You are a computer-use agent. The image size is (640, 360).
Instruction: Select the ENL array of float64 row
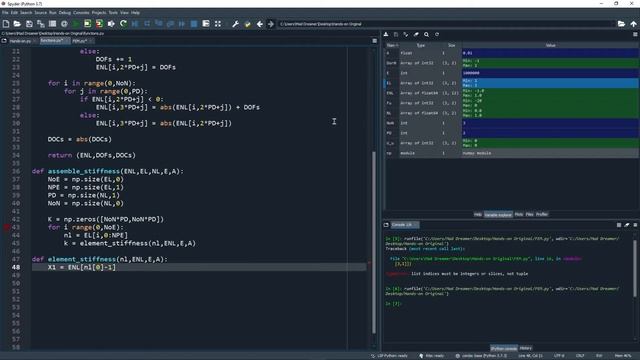click(511, 93)
